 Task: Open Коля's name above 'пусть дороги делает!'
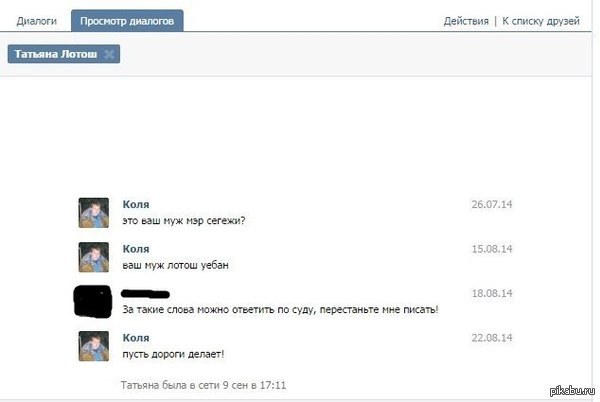136,338
